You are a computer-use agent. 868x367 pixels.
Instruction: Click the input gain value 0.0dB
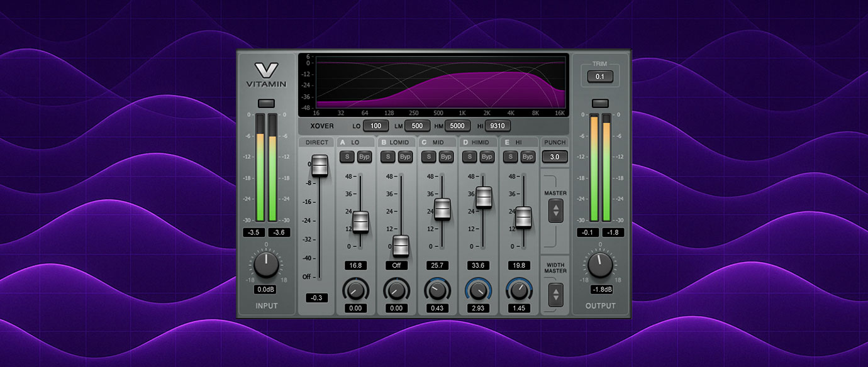coord(266,290)
